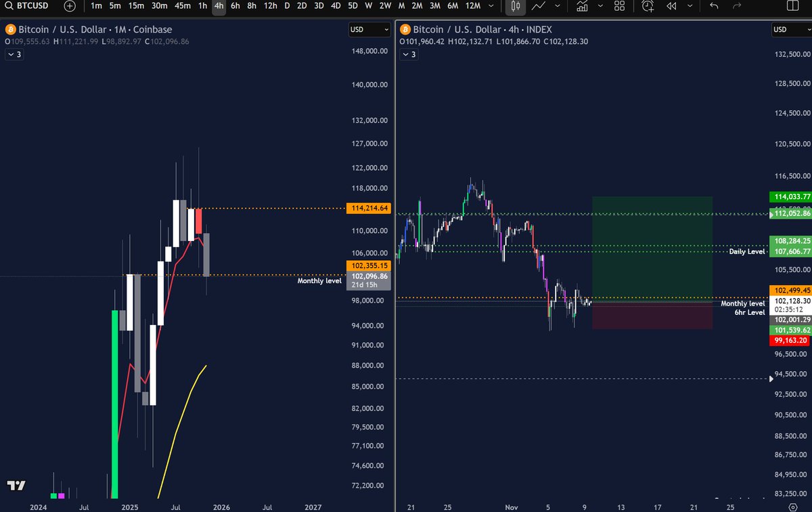Expand the indicators template dropdown arrow
Screen dimensions: 812x512
coord(599,7)
